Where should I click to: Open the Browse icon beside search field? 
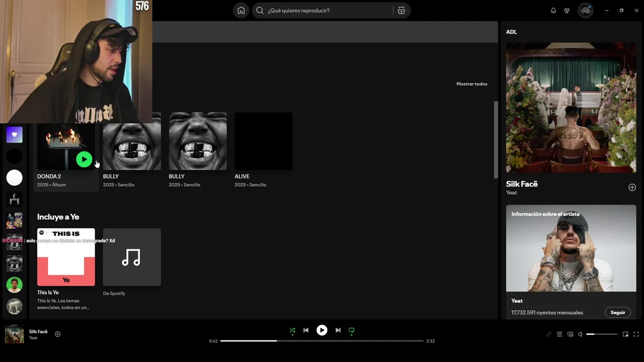click(x=401, y=11)
